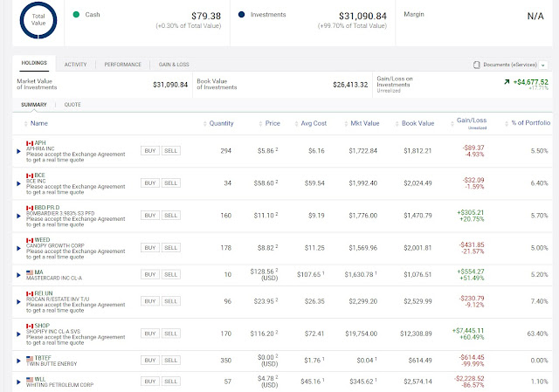Image resolution: width=559 pixels, height=392 pixels.
Task: Click SELL for WEED
Action: coord(171,248)
